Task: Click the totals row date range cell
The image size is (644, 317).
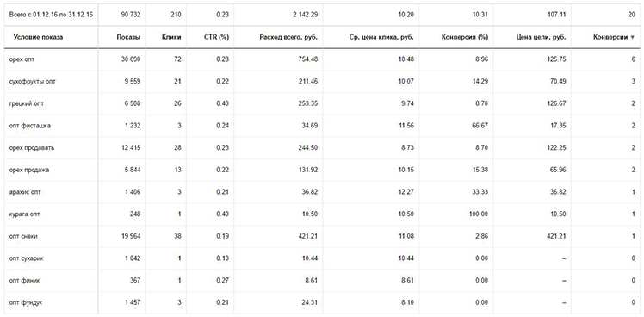Action: 51,15
